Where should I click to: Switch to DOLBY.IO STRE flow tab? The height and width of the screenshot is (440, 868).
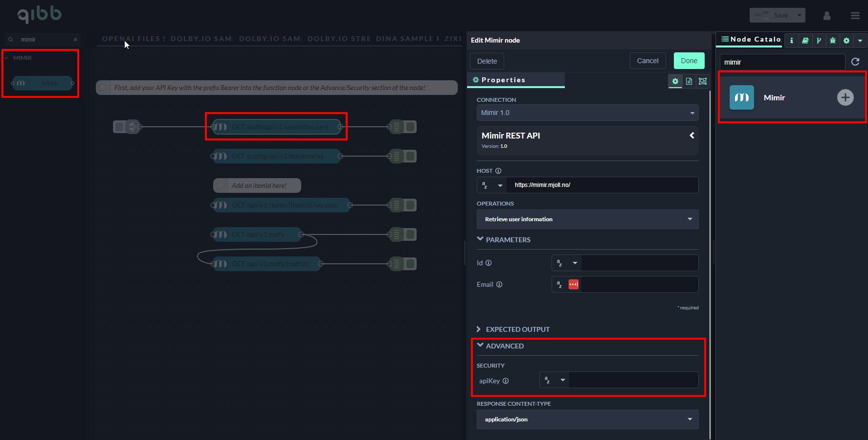coord(339,39)
